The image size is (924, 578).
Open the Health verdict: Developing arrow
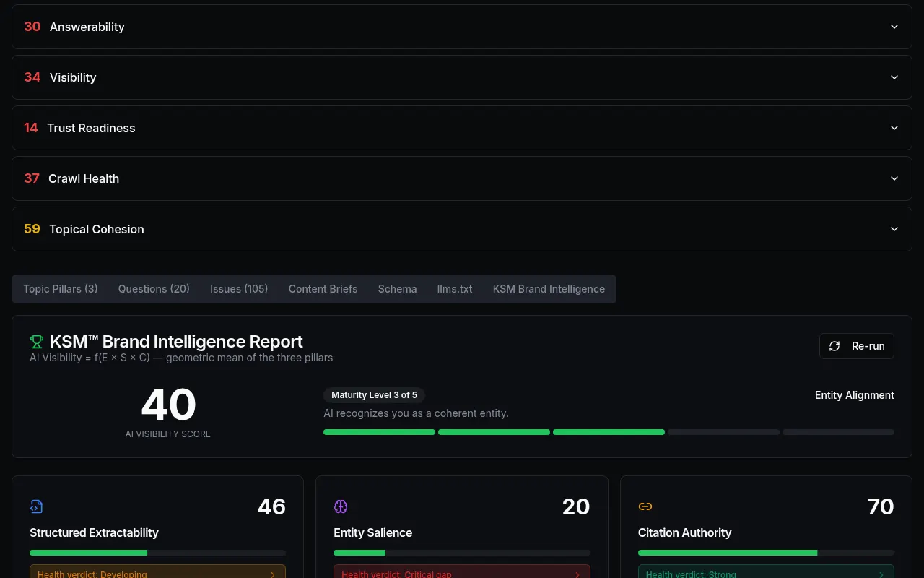point(273,574)
